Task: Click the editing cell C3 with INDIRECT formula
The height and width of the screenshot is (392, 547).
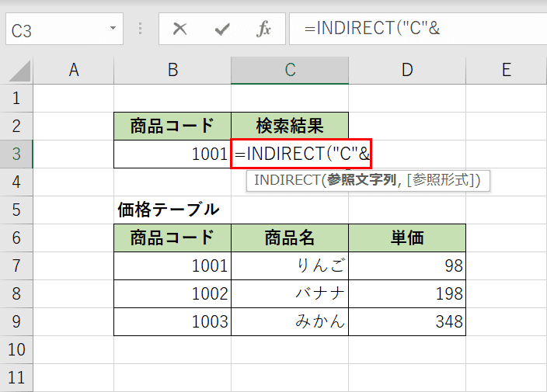Action: point(301,154)
